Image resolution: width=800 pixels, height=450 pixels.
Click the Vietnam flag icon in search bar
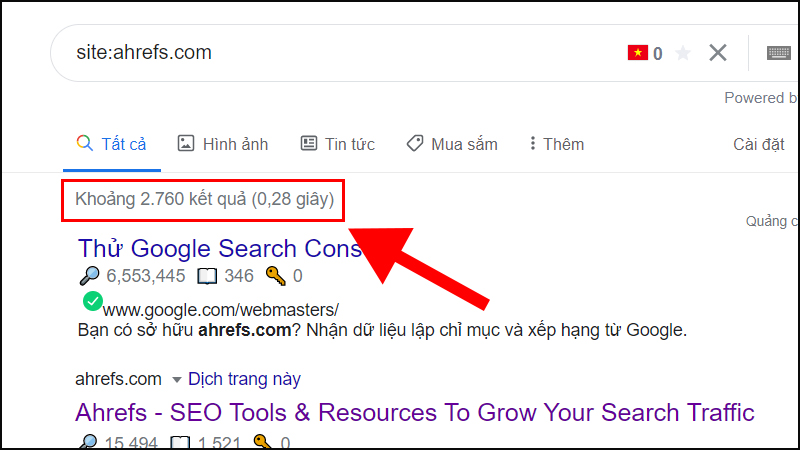pos(637,53)
